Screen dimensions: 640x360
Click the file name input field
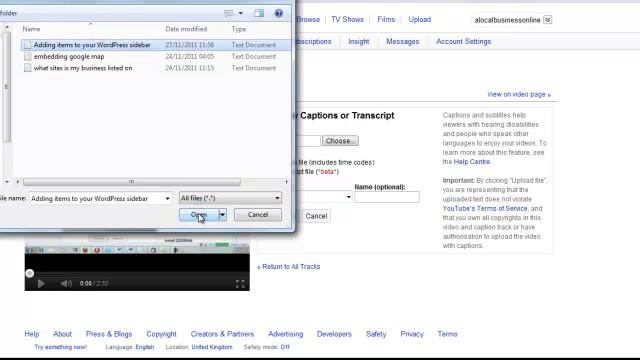pos(96,198)
